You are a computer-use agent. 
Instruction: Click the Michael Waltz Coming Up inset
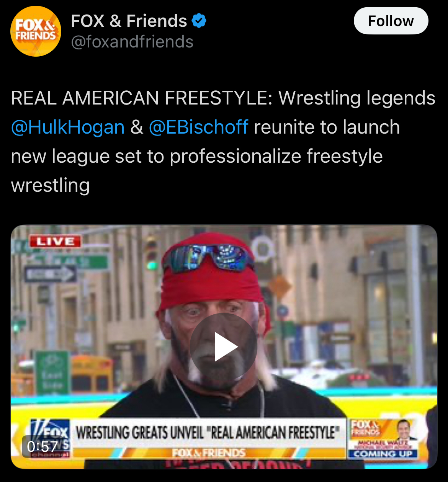[x=383, y=439]
